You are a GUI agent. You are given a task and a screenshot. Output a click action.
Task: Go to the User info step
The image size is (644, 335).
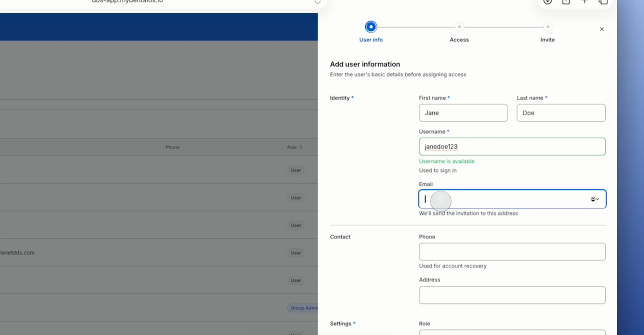[x=371, y=32]
